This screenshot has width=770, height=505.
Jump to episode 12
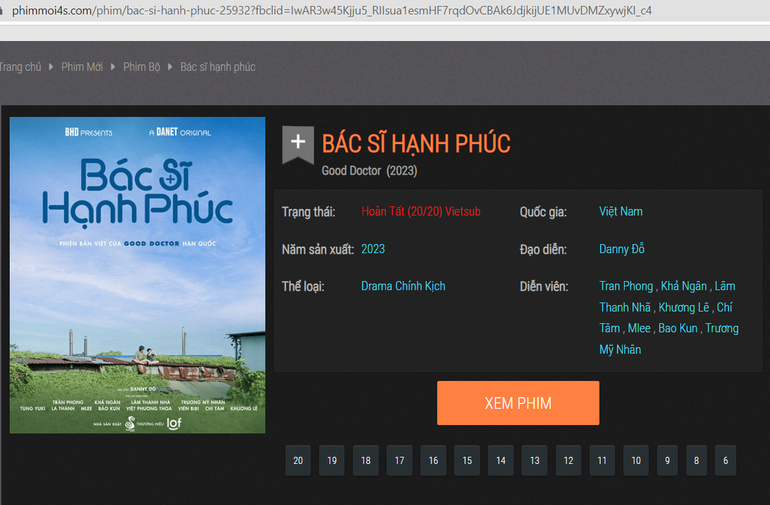(x=568, y=461)
